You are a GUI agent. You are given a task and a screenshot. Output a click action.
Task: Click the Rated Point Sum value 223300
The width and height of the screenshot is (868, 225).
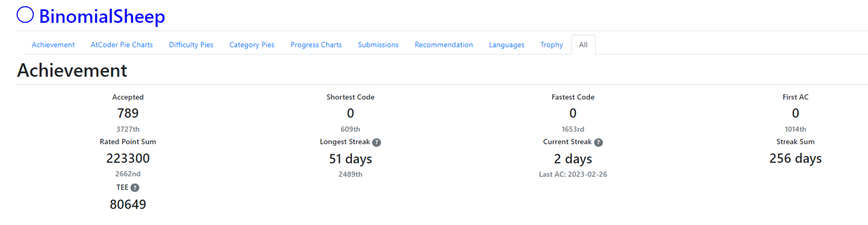[128, 158]
